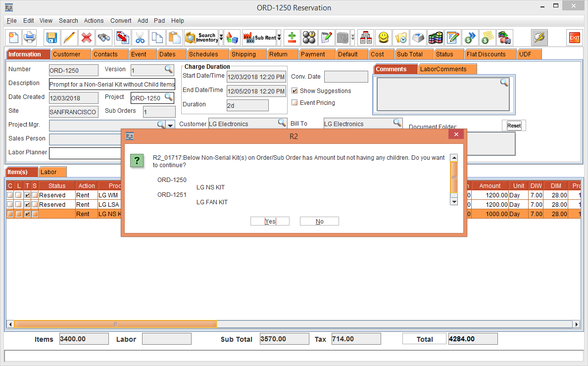Toggle S checkbox in LG LSA row
588x366 pixels.
click(35, 205)
